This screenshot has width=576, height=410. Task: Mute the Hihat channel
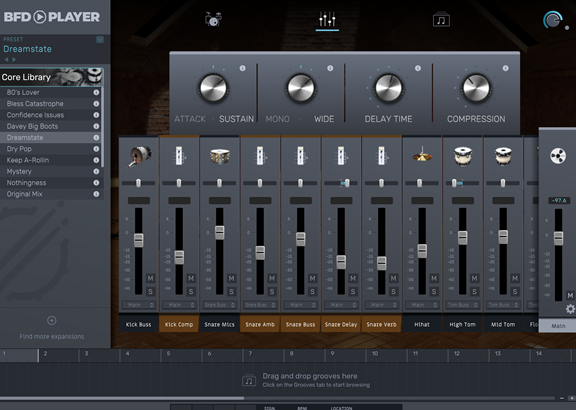point(434,278)
